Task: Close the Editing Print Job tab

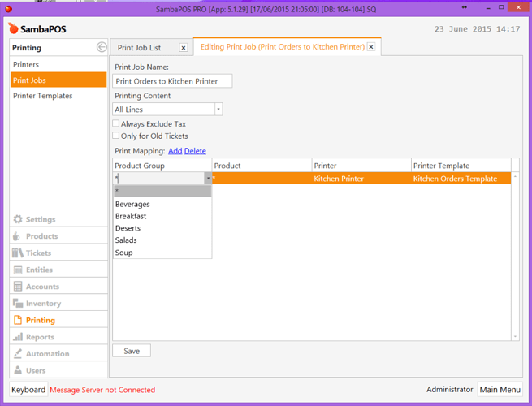Action: [x=371, y=47]
